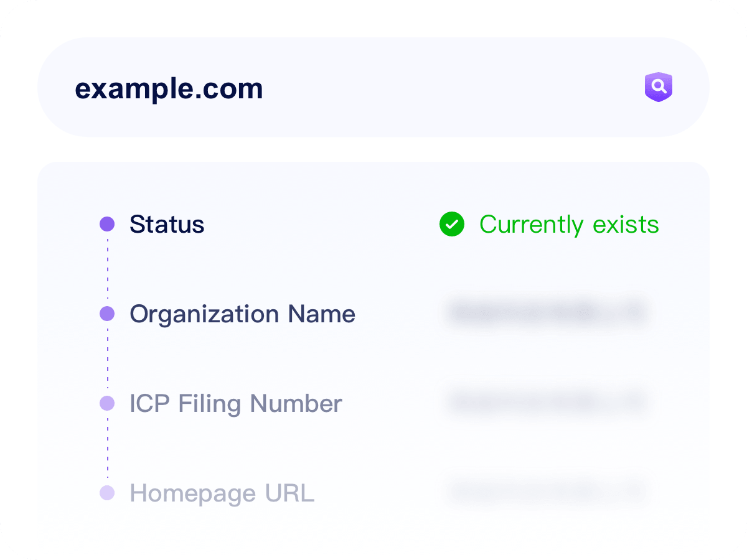The width and height of the screenshot is (747, 560).
Task: Click the dot beside Organization Name
Action: tap(107, 314)
